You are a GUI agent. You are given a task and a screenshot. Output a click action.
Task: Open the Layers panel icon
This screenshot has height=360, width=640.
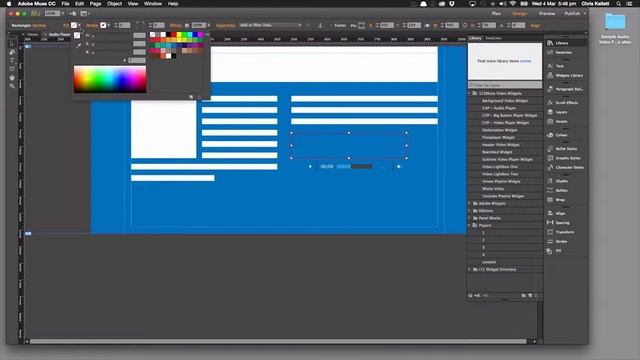point(550,112)
